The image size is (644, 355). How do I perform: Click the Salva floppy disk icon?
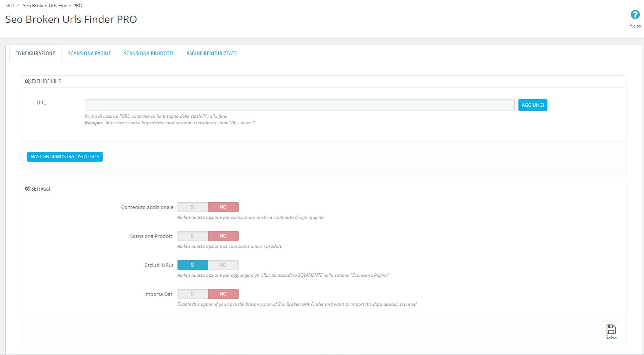coord(611,329)
